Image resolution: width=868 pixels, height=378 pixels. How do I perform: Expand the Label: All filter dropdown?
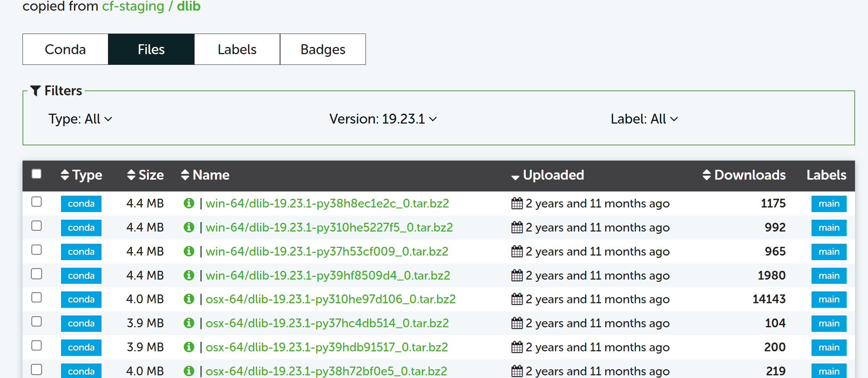tap(644, 119)
